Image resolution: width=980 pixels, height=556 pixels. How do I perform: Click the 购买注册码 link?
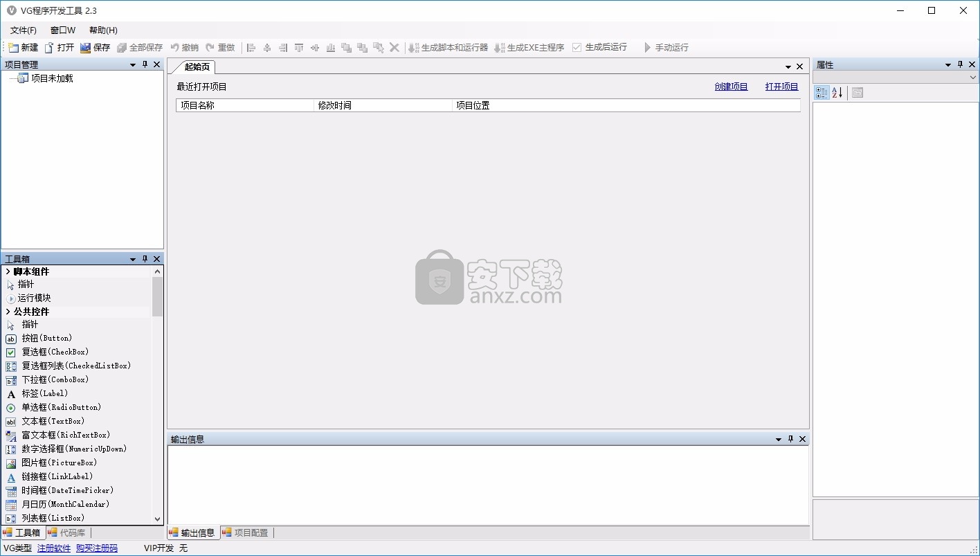point(97,548)
